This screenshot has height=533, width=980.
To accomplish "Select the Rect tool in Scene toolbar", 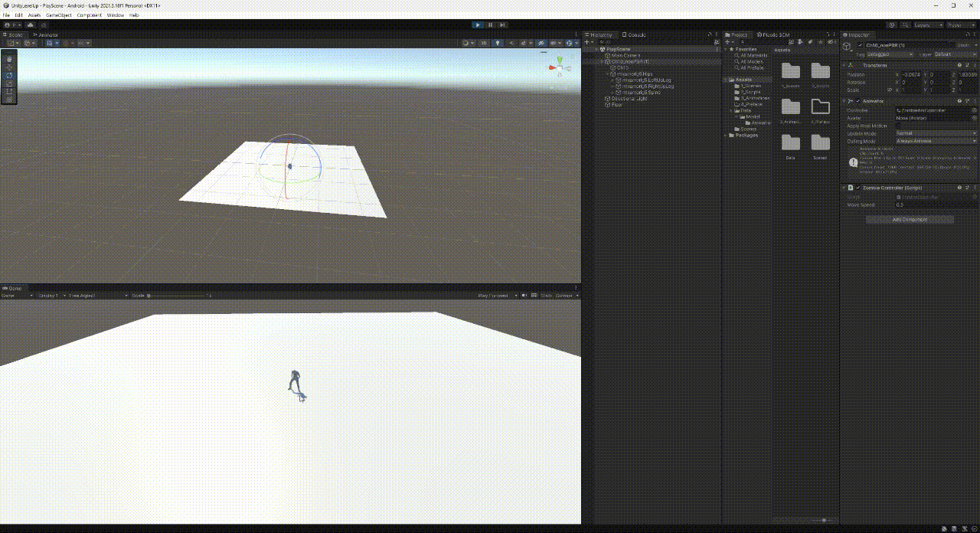I will click(9, 91).
